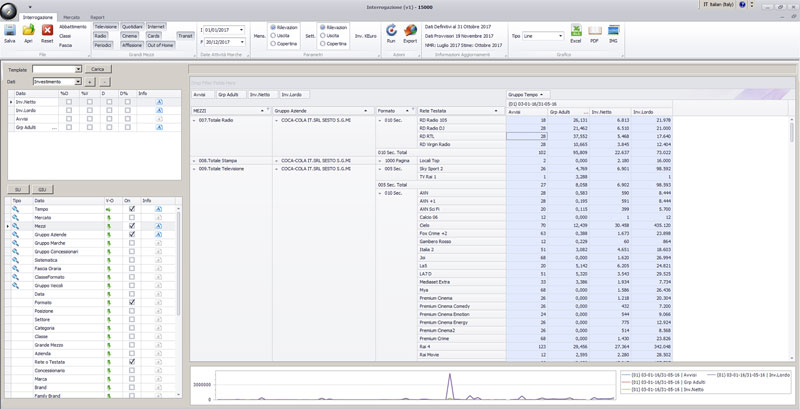Export the chart as PDF

(596, 32)
